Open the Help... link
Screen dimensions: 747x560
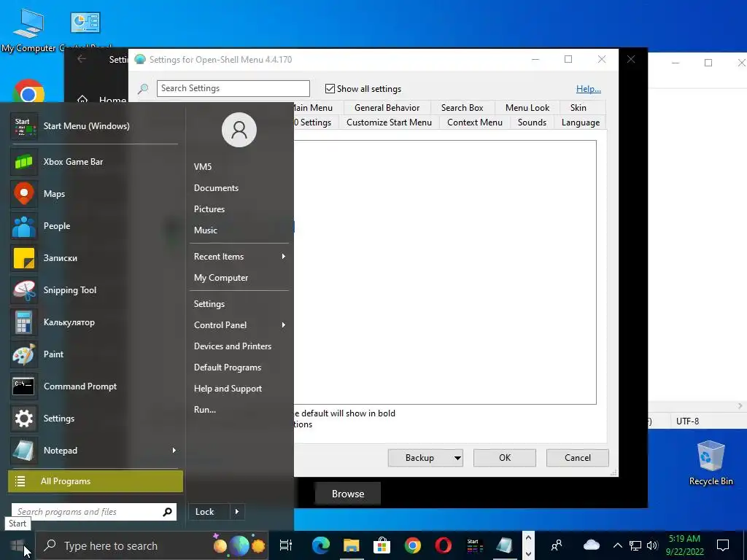point(589,88)
